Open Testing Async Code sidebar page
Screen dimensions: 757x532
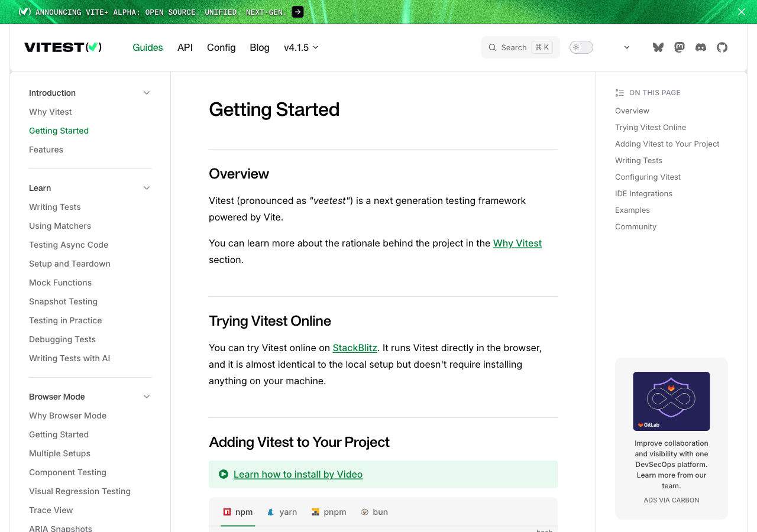(69, 245)
